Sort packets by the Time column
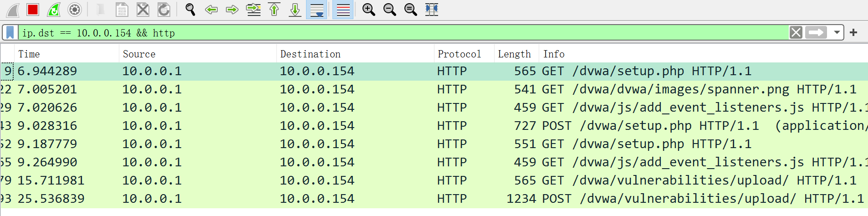 29,54
